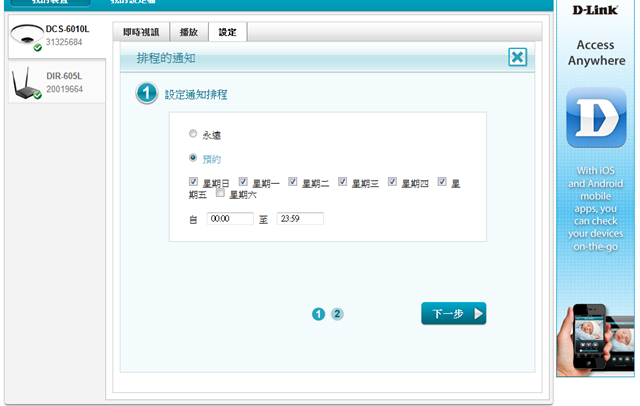Click the end time field showing 23:59

(x=300, y=218)
